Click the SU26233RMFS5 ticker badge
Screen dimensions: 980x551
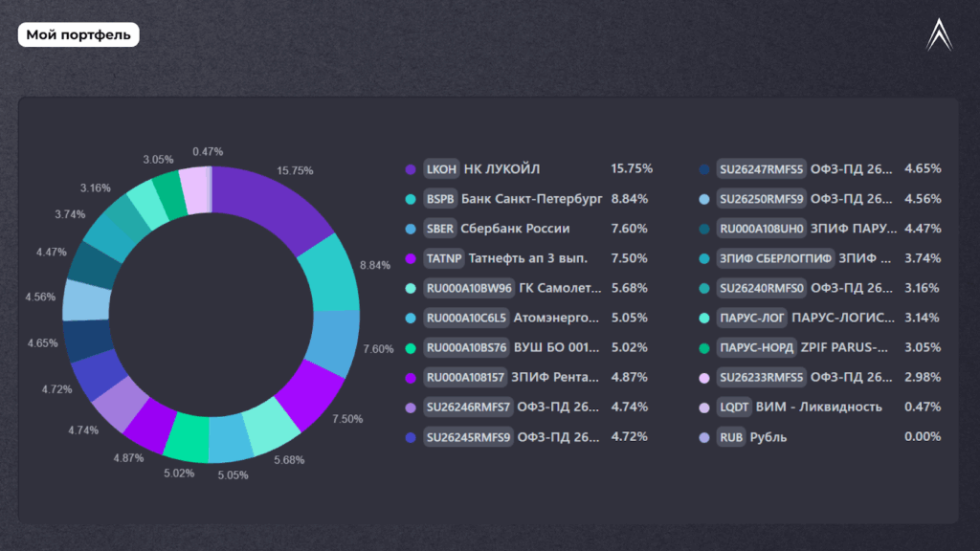click(761, 377)
